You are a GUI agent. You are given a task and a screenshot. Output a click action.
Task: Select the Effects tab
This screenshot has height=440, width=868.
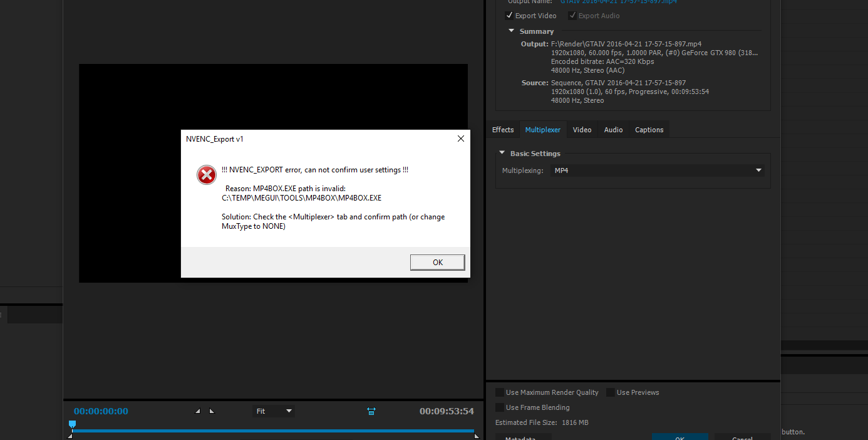tap(503, 130)
